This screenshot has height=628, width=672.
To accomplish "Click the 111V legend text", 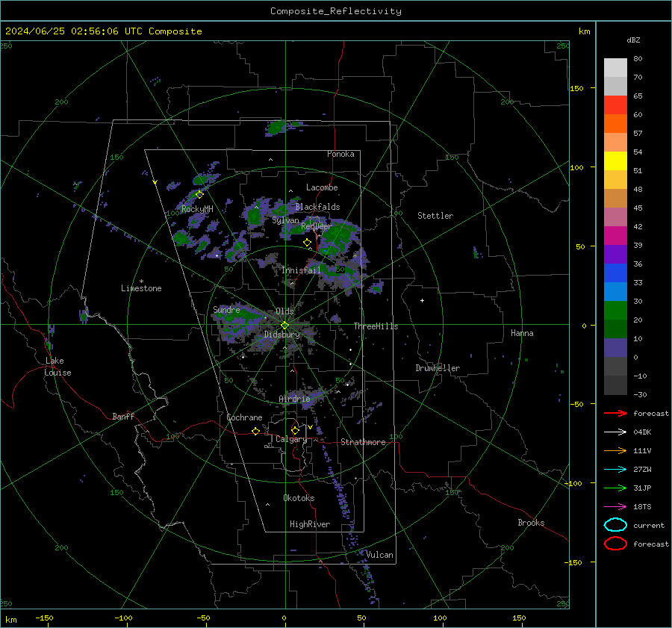I will [x=642, y=450].
